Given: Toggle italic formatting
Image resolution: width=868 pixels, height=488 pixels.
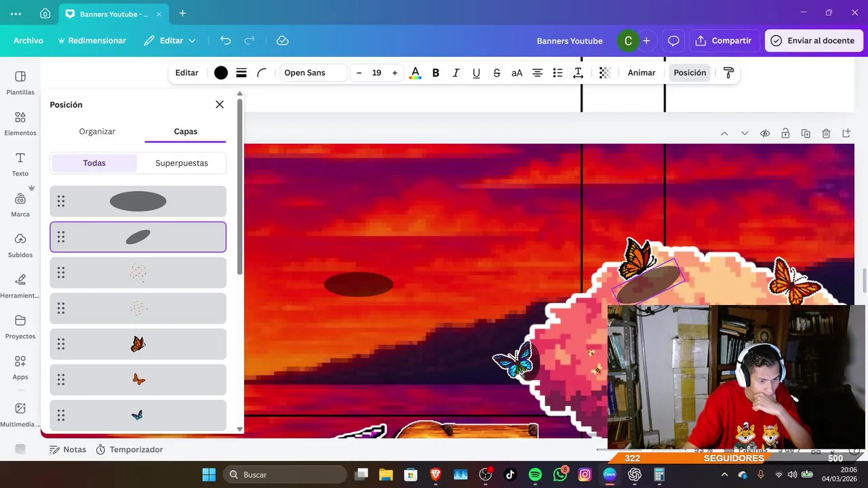Looking at the screenshot, I should [456, 73].
